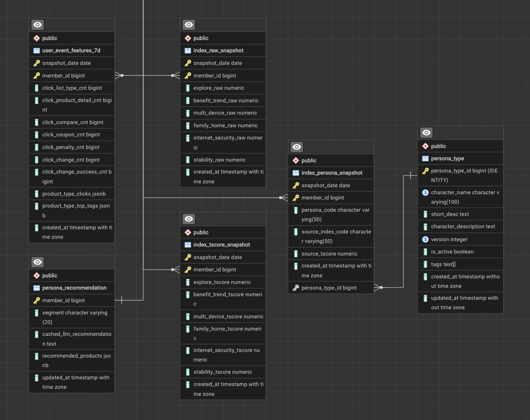Select the user_event_features_7d table title

tap(71, 50)
